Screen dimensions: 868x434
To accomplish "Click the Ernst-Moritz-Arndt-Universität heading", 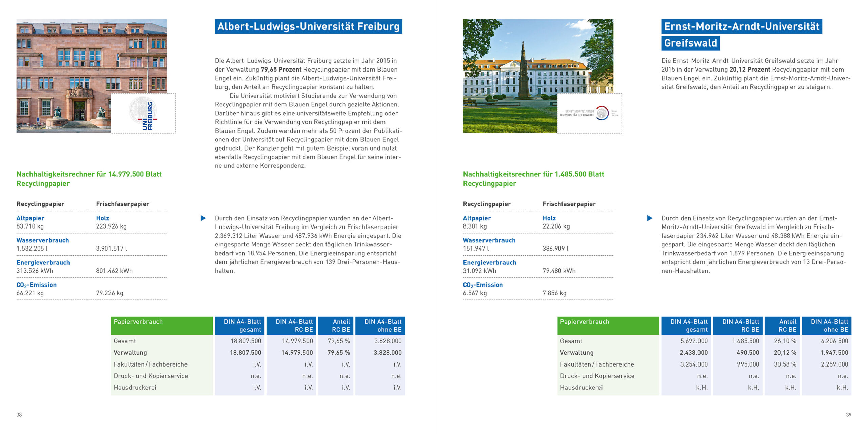I will 741,26.
